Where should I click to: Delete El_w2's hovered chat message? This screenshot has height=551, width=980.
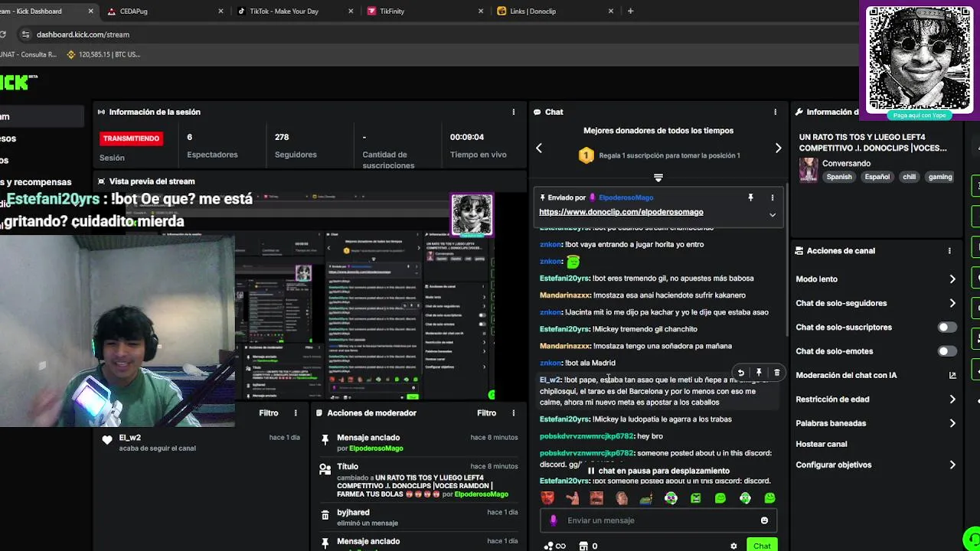776,373
